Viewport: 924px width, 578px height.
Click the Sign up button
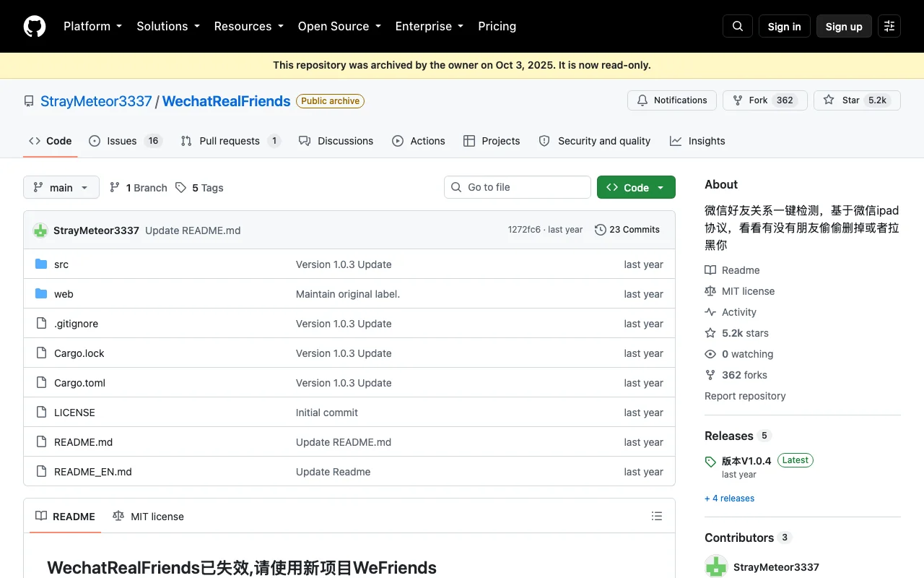click(844, 26)
